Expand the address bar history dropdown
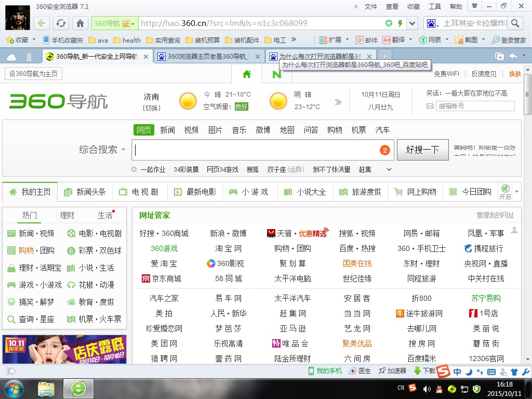Viewport: 532px width, 399px height. tap(412, 23)
